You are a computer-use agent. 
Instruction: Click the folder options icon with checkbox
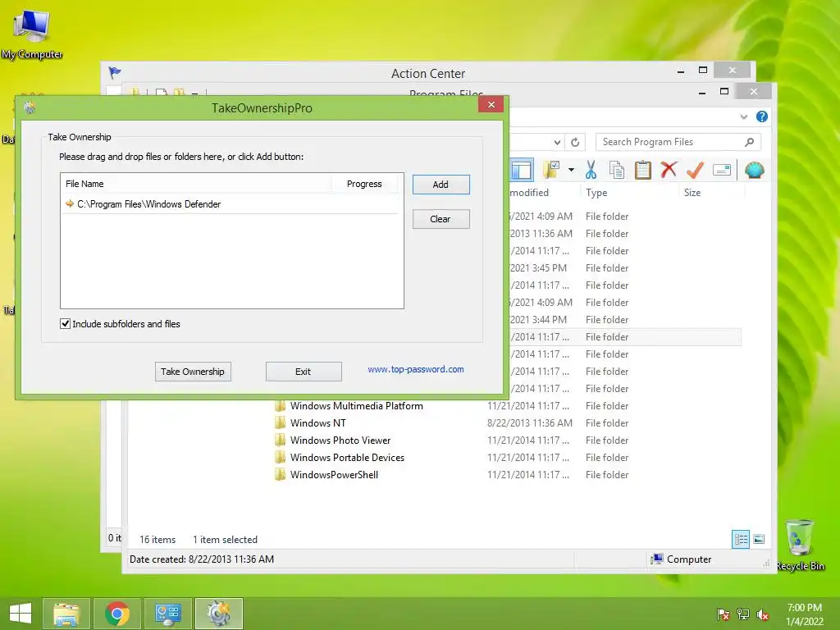pyautogui.click(x=550, y=170)
